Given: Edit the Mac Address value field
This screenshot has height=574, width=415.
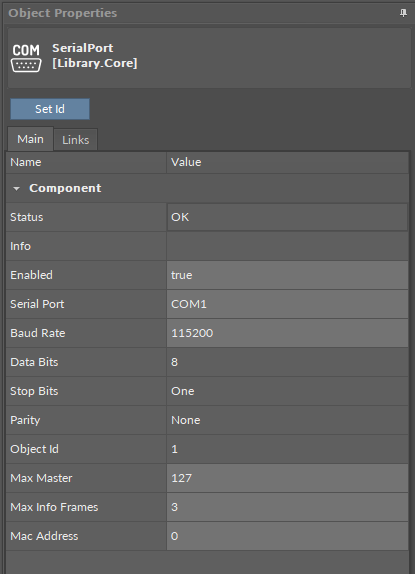Looking at the screenshot, I should tap(287, 536).
